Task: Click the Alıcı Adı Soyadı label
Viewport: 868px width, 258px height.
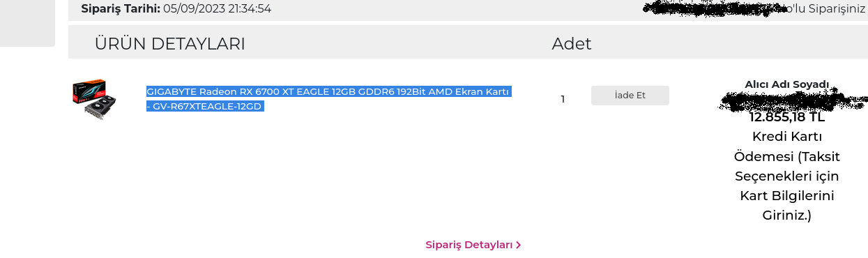Action: click(787, 84)
